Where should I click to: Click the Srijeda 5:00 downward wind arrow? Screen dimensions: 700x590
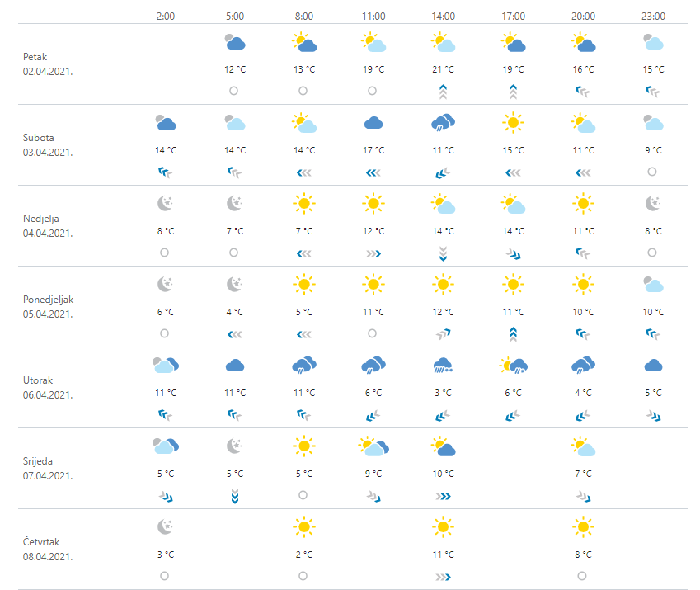(234, 495)
